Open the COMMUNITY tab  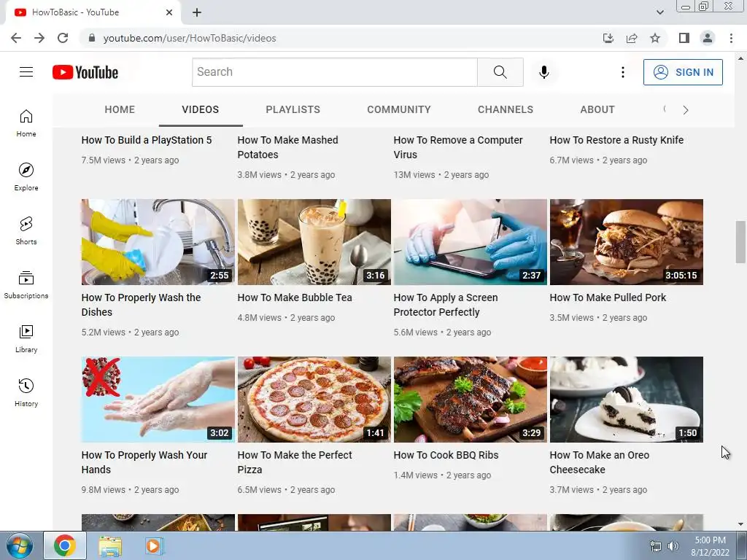coord(399,109)
